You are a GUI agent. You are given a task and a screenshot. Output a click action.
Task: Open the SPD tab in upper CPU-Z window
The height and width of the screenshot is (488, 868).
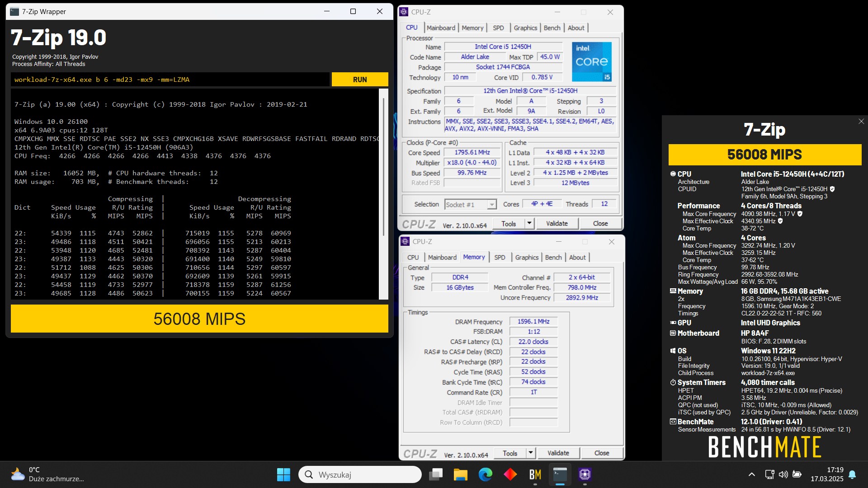point(498,28)
